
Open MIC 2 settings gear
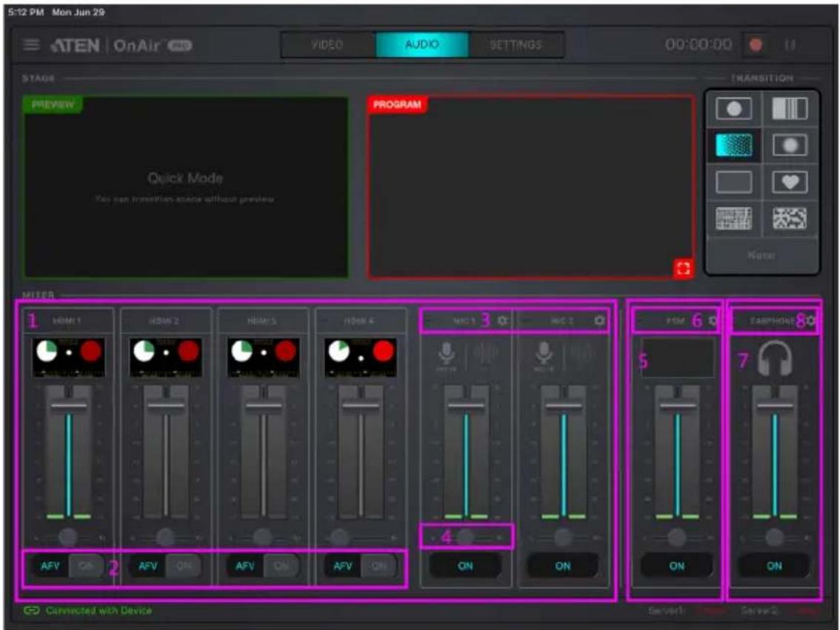599,321
